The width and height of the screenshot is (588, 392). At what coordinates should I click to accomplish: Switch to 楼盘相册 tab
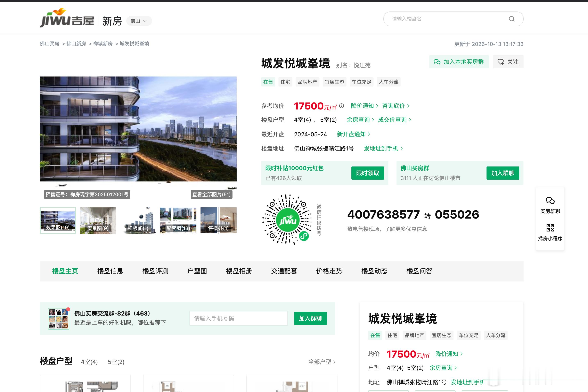(239, 271)
